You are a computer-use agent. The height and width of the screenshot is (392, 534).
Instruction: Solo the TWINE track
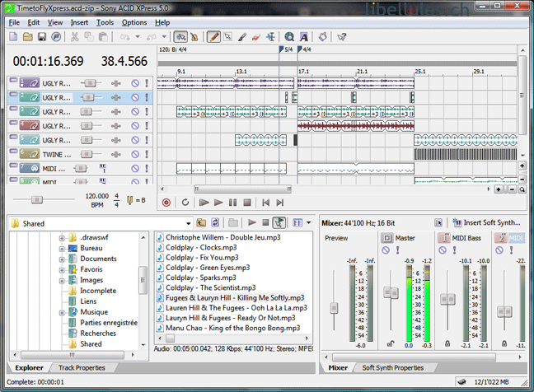[x=147, y=155]
